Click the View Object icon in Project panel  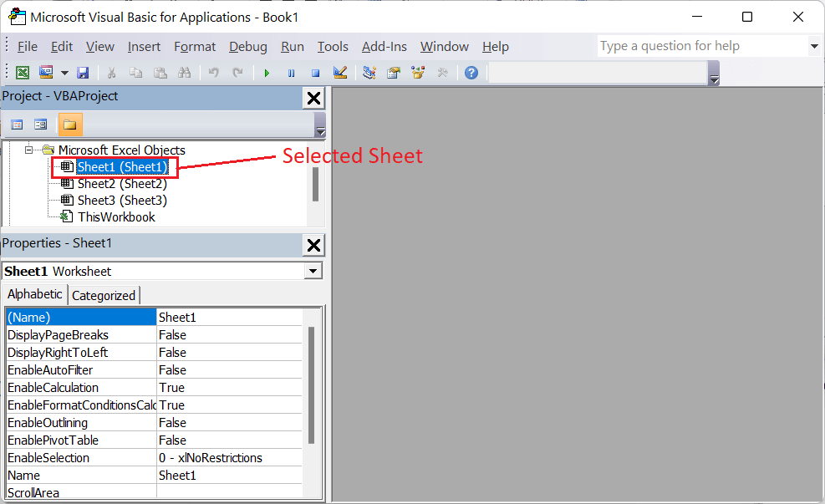pos(40,125)
